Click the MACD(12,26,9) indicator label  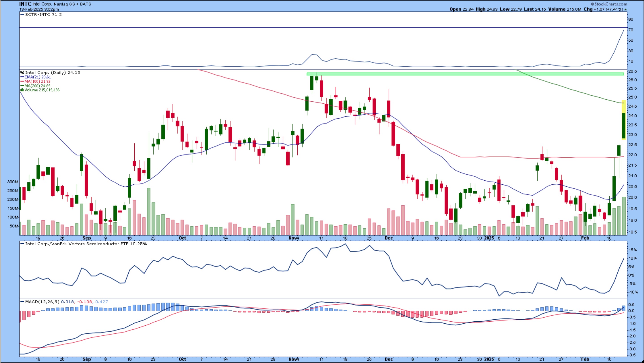(x=42, y=302)
